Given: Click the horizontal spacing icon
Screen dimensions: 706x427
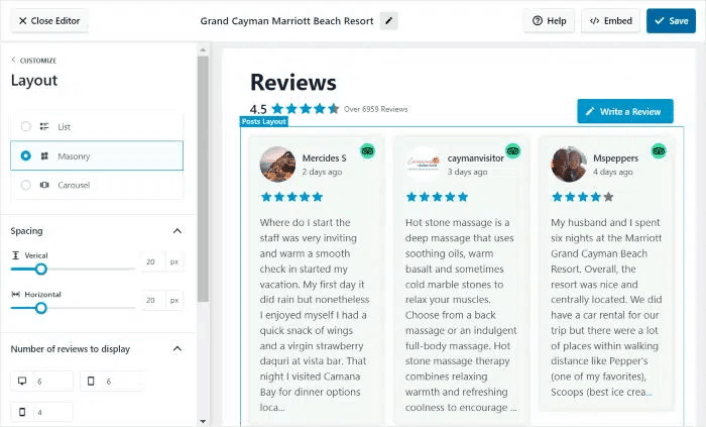Looking at the screenshot, I should pos(15,294).
